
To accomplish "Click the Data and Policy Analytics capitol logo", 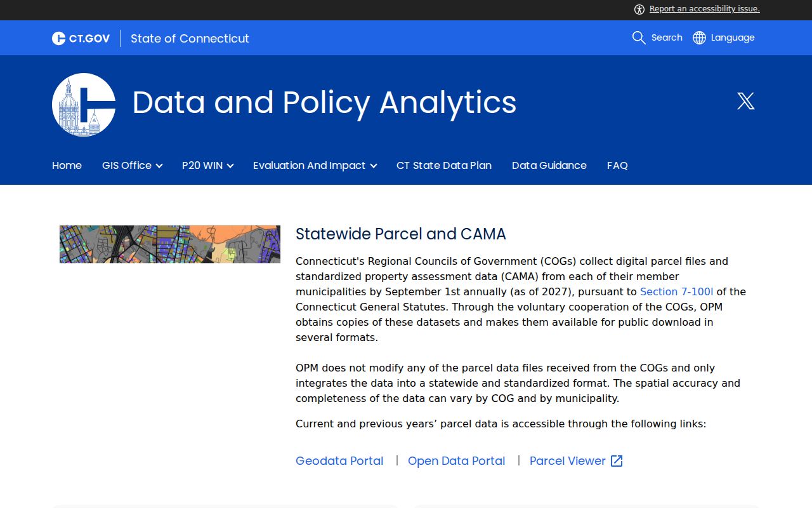I will (x=84, y=105).
